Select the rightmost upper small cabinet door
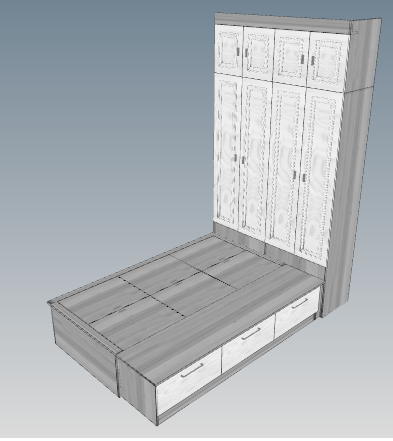This screenshot has height=441, width=393. [328, 62]
